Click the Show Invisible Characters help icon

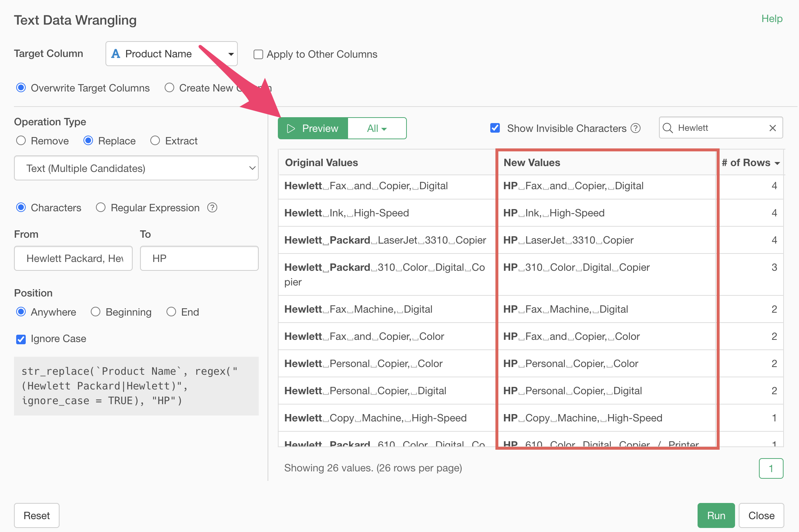635,128
